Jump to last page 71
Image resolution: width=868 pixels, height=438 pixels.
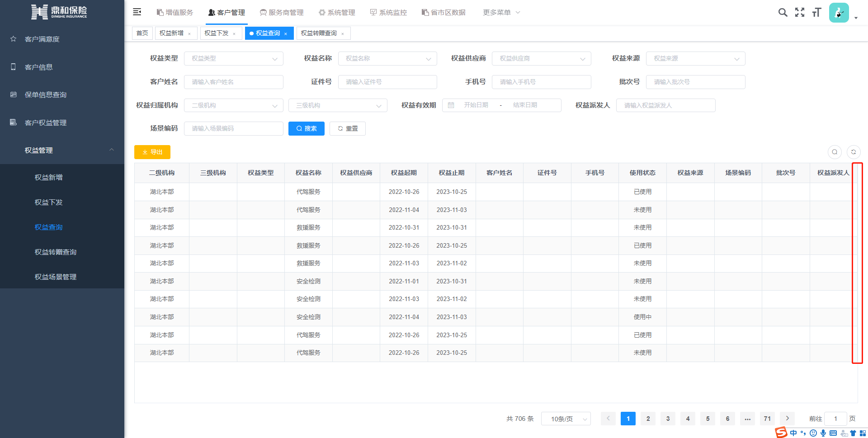point(767,419)
